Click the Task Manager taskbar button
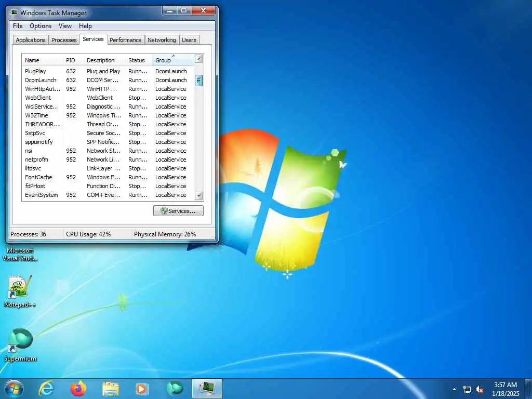The height and width of the screenshot is (399, 532). click(207, 389)
